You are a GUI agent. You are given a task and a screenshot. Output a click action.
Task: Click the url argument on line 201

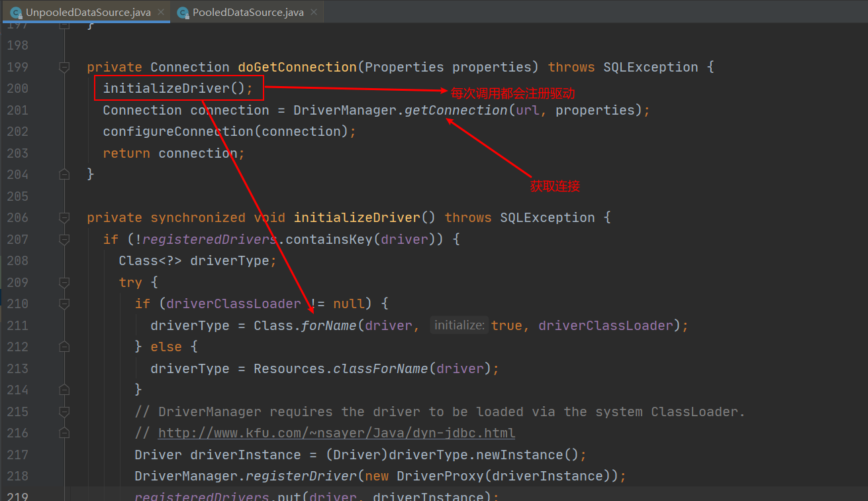point(528,110)
